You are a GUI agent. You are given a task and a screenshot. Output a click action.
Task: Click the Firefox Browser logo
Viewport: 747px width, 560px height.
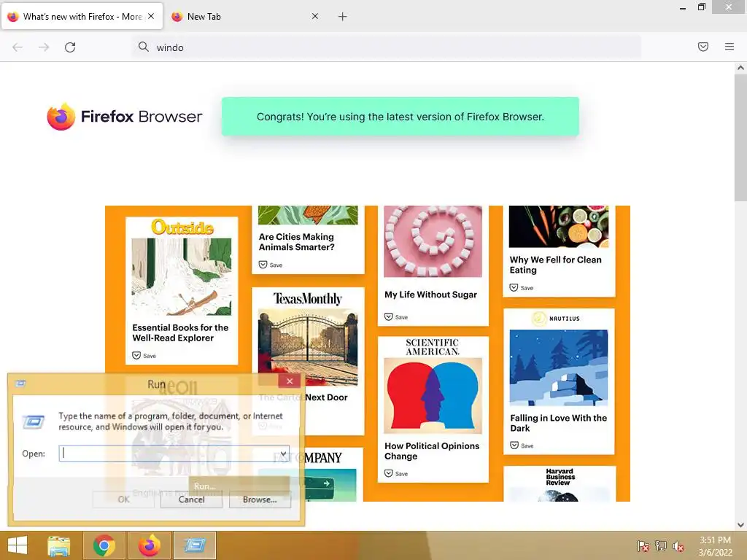tap(125, 116)
